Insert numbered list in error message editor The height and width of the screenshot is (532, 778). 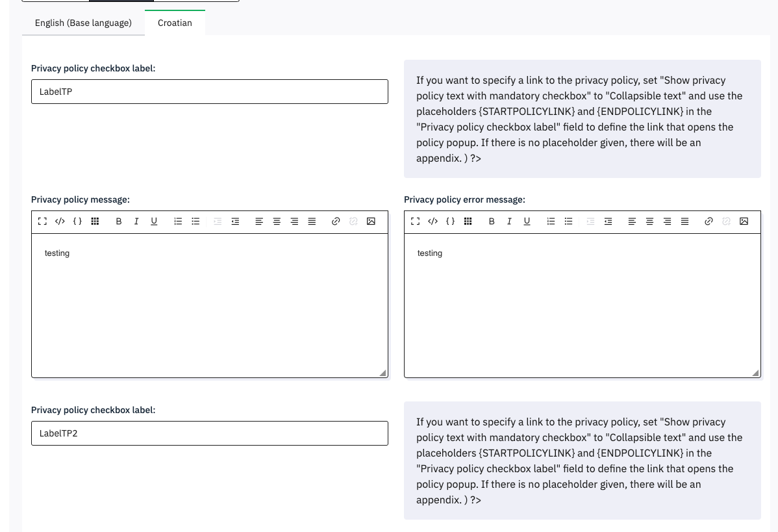point(551,222)
